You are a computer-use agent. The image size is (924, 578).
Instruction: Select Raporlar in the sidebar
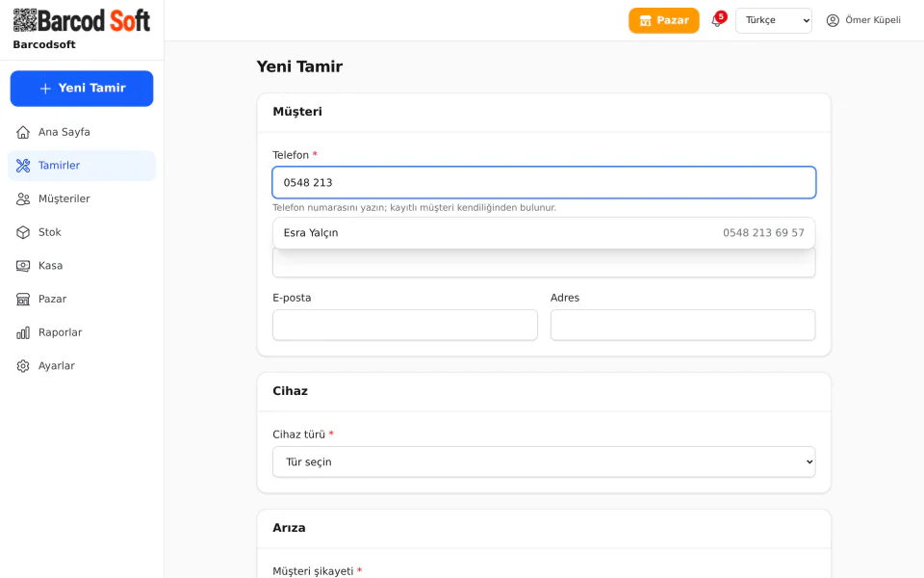[x=81, y=332]
